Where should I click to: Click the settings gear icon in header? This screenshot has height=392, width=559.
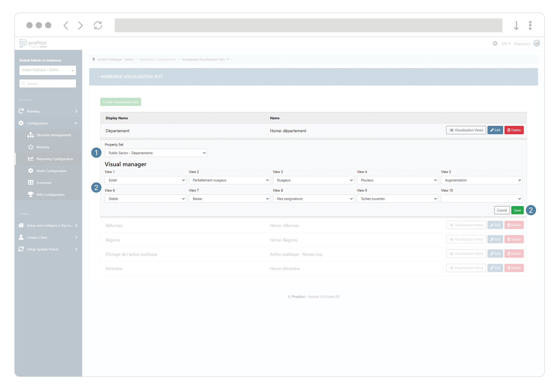point(495,44)
